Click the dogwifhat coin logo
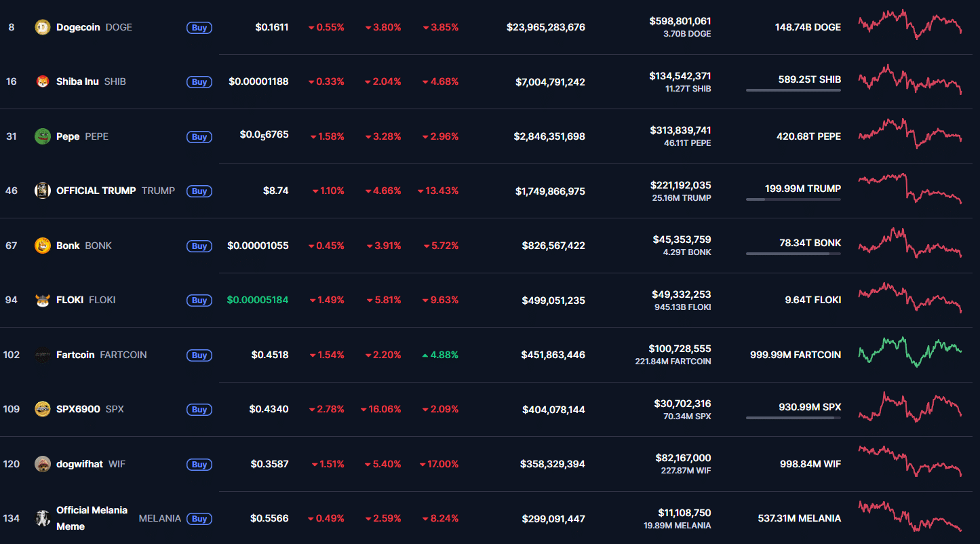This screenshot has width=980, height=544. pos(43,464)
